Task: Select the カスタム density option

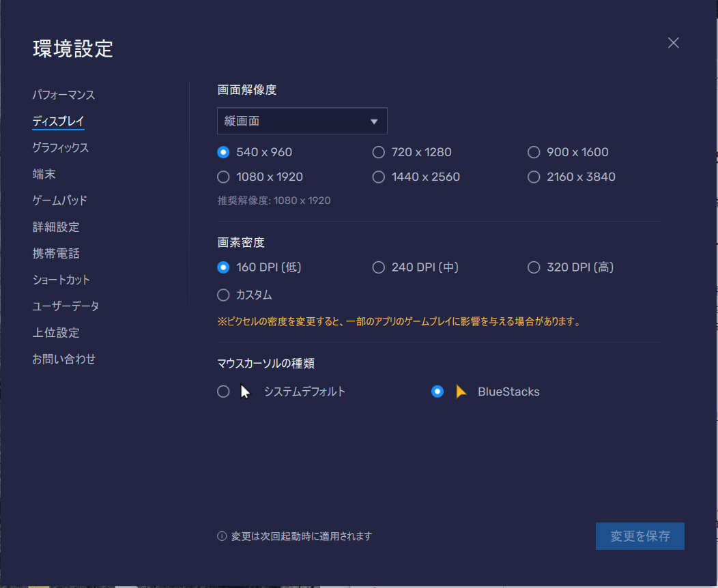Action: point(223,295)
